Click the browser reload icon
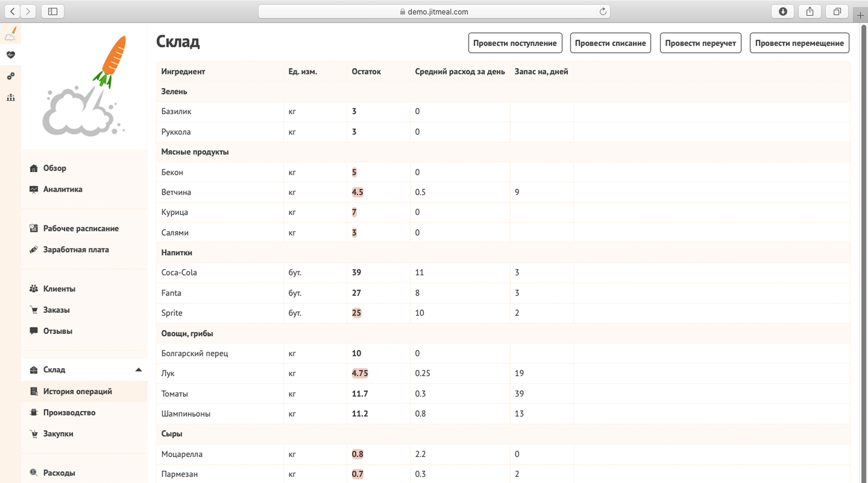This screenshot has width=868, height=483. [603, 12]
